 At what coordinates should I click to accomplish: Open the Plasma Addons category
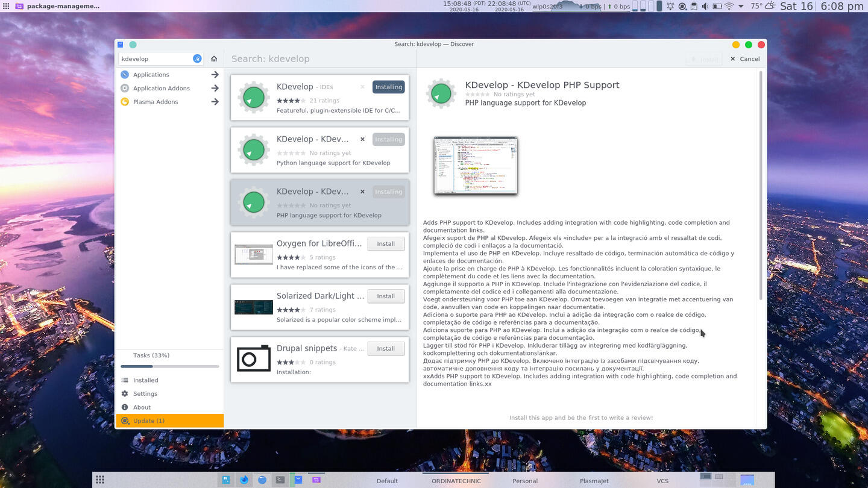169,102
